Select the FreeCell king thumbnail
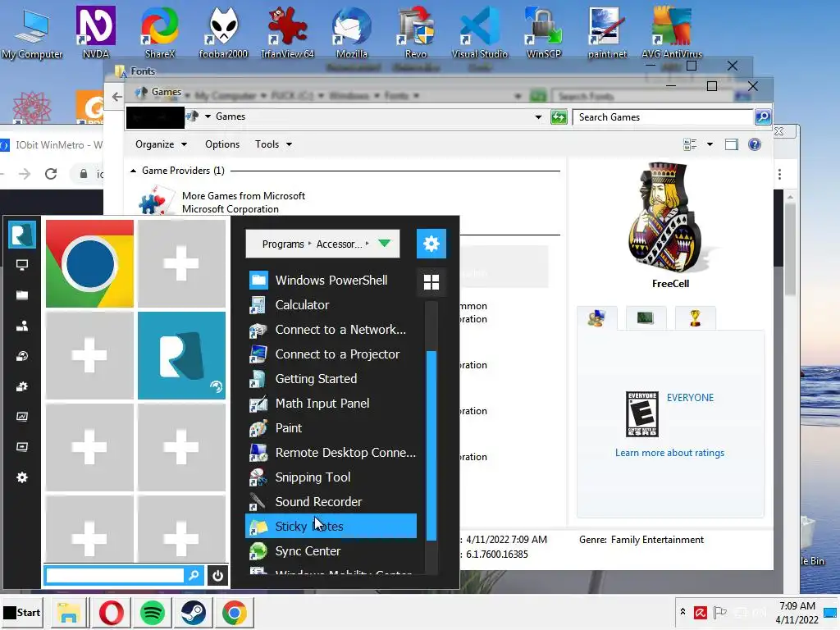 point(669,217)
